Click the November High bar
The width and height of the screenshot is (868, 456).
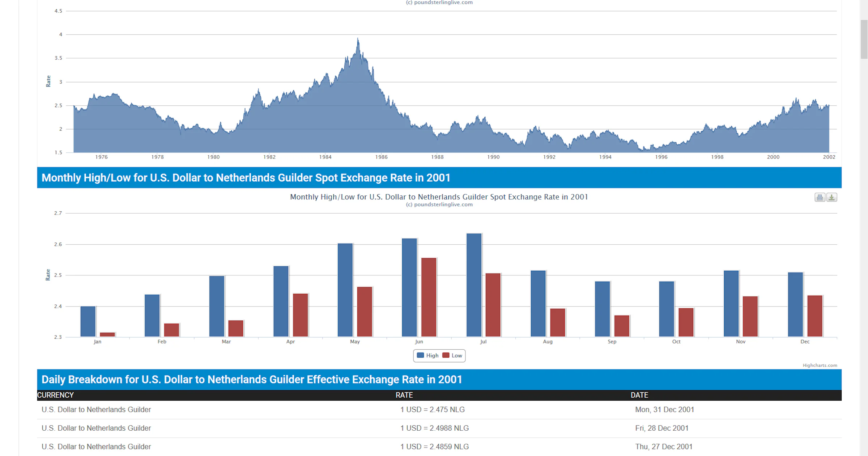731,304
